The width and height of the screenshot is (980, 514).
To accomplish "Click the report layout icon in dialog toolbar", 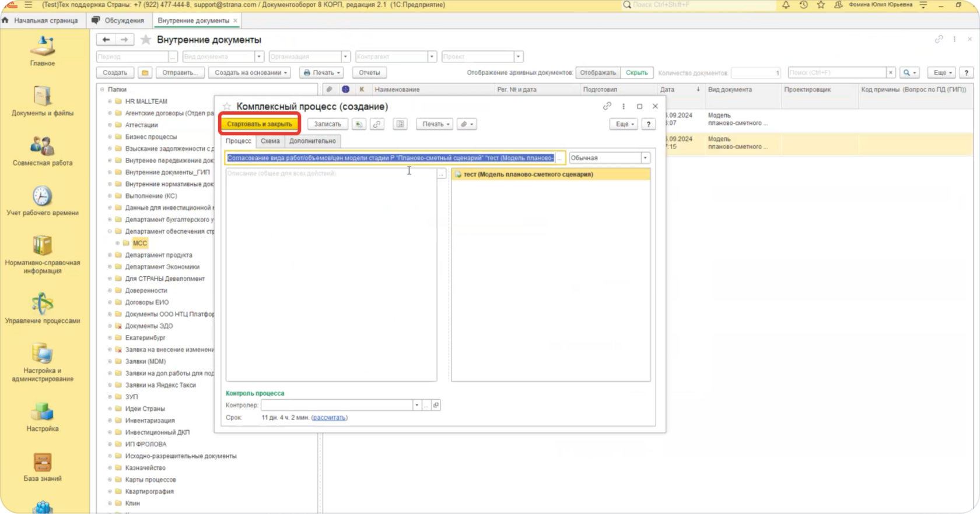I will click(400, 124).
